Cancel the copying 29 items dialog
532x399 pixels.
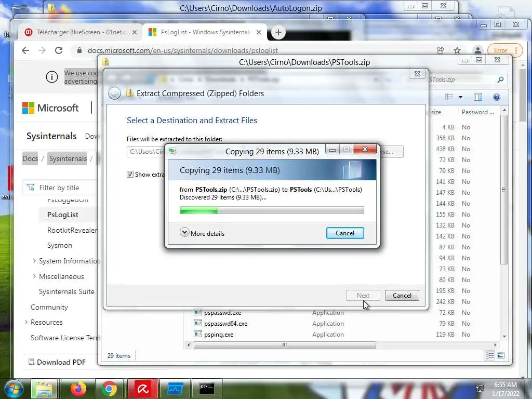click(x=345, y=233)
